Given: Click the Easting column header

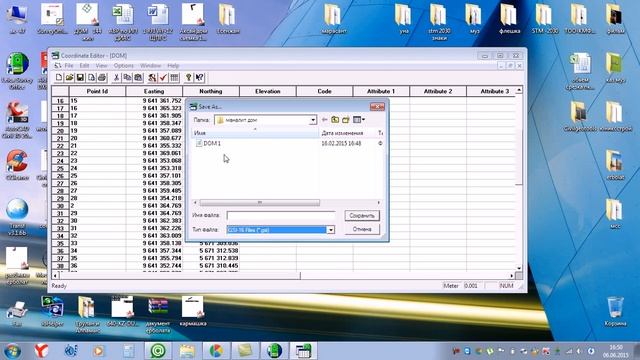Looking at the screenshot, I should point(154,91).
